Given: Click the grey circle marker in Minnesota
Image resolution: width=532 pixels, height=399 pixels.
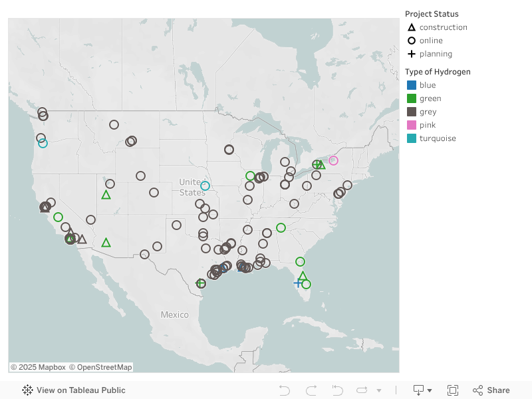Looking at the screenshot, I should tap(229, 149).
